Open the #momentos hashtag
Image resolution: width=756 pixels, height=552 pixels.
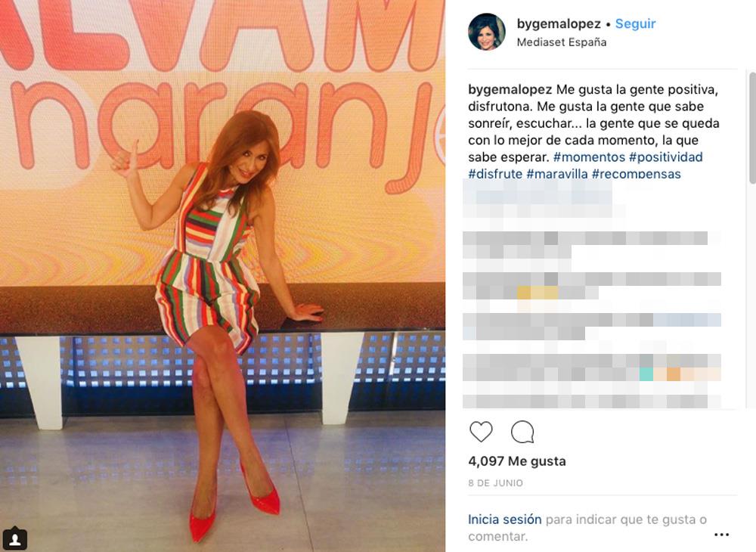589,157
